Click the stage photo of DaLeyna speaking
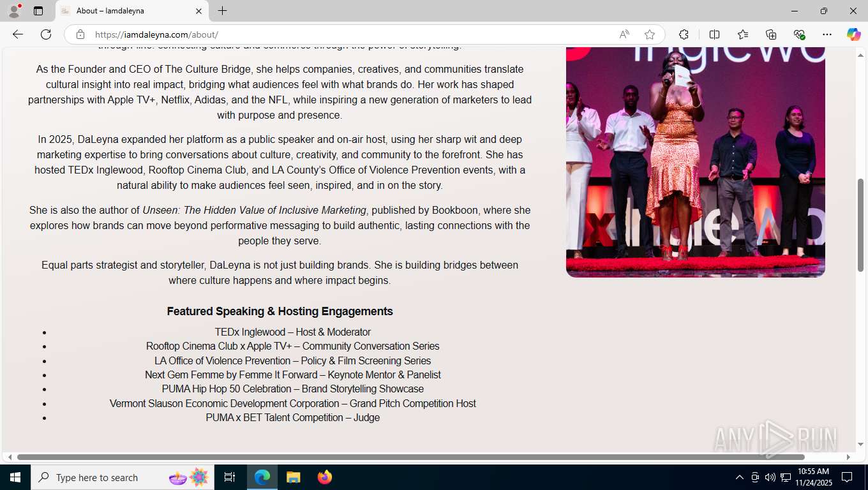868x490 pixels. pos(696,162)
